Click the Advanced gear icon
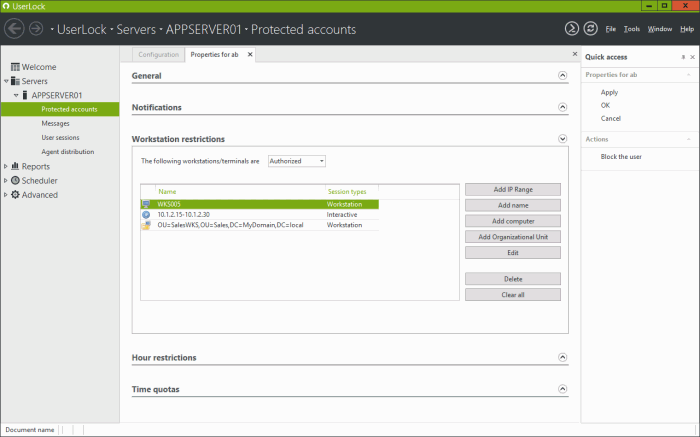 tap(15, 195)
